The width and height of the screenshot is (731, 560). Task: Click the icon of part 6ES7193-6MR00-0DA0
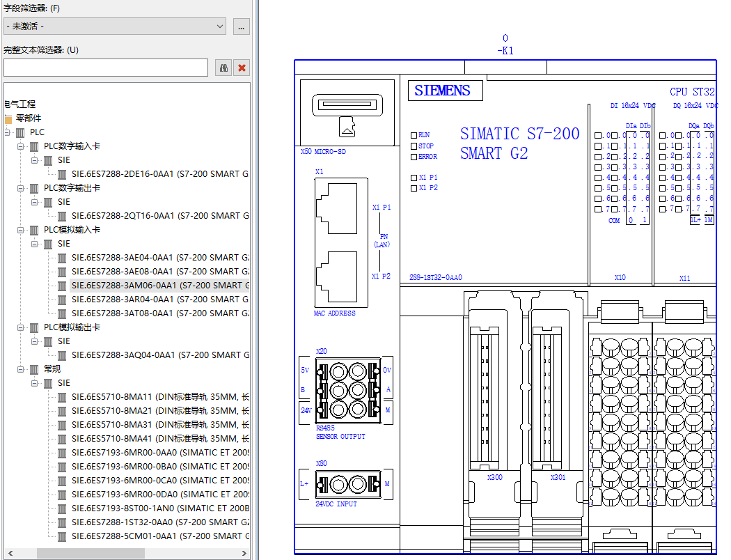point(62,495)
